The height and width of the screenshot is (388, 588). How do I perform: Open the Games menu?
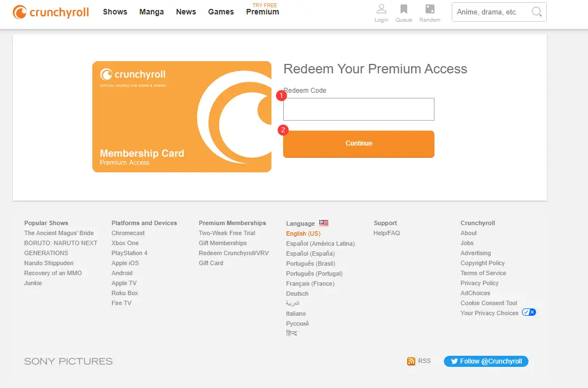point(221,11)
